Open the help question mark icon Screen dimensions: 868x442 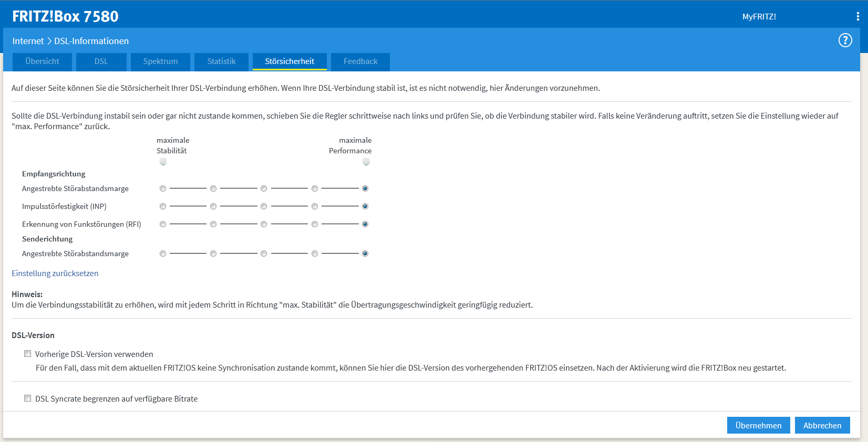pyautogui.click(x=845, y=40)
